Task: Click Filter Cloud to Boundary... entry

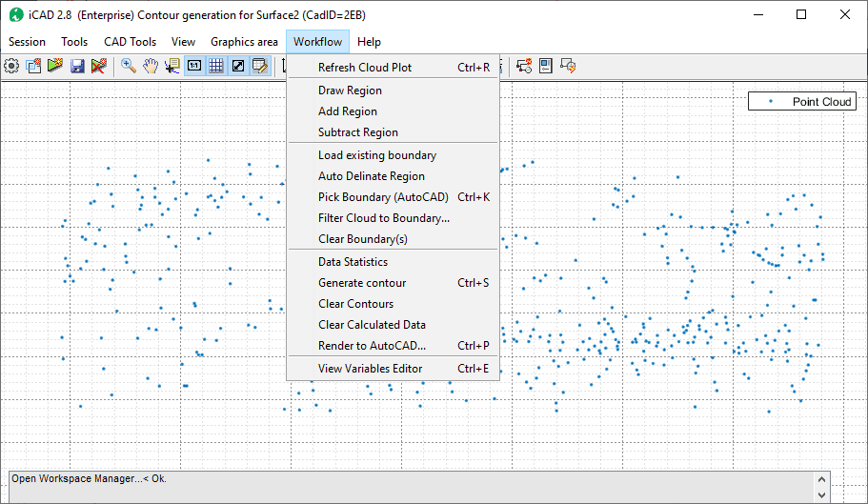Action: (384, 218)
